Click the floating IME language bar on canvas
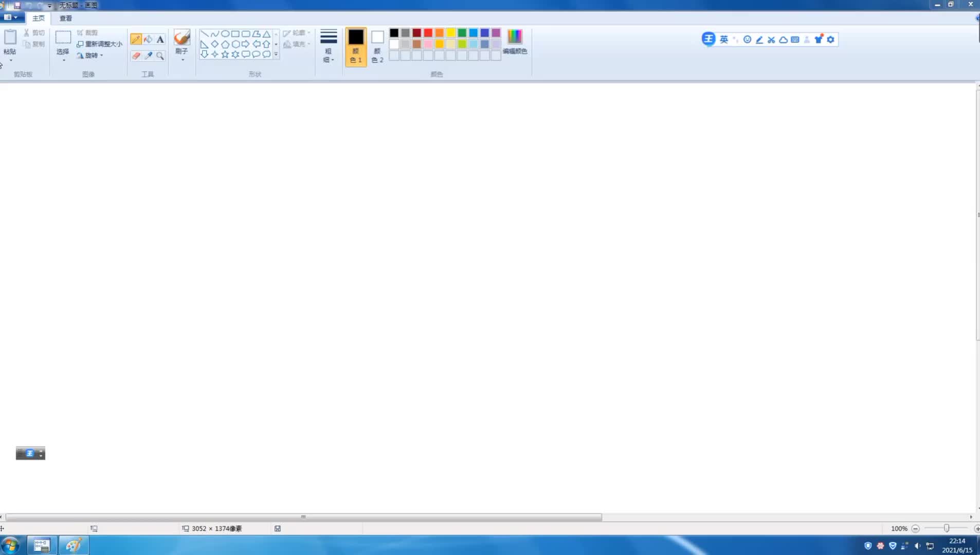Screen dimensions: 980x555 [x=30, y=453]
